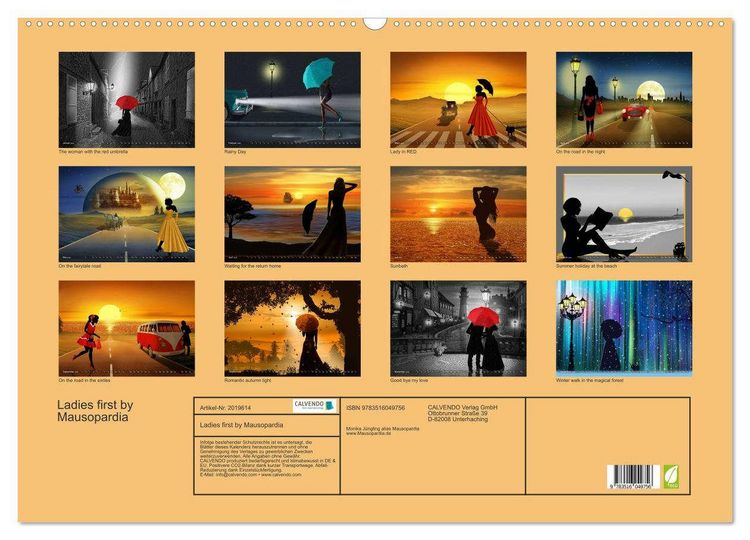Viewport: 750px width, 540px height.
Task: Select caption 'On the road in the night'
Action: 580,152
